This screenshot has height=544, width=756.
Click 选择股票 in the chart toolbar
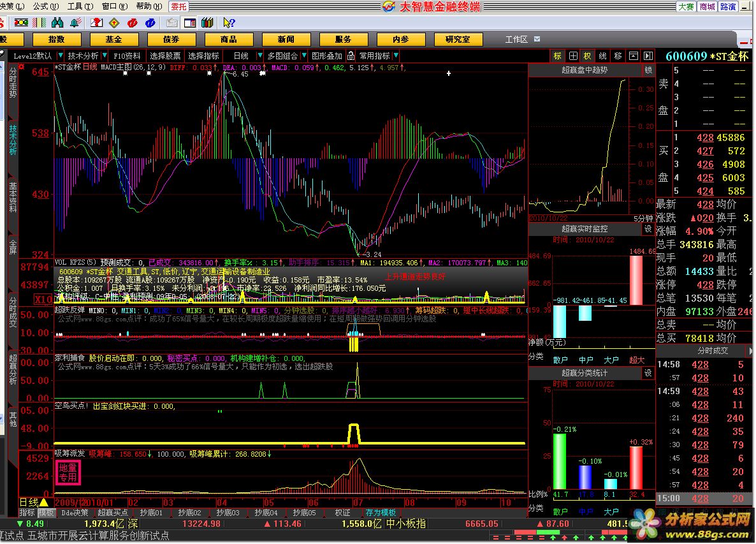[165, 56]
